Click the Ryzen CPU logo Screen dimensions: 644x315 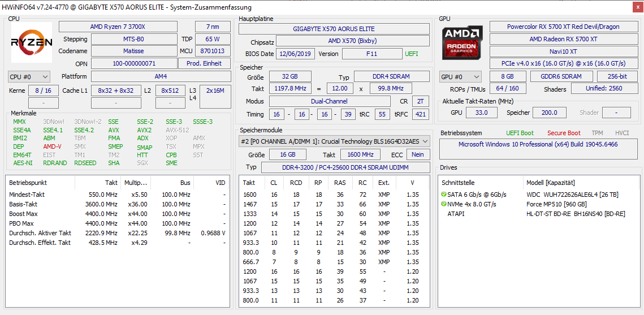[31, 42]
